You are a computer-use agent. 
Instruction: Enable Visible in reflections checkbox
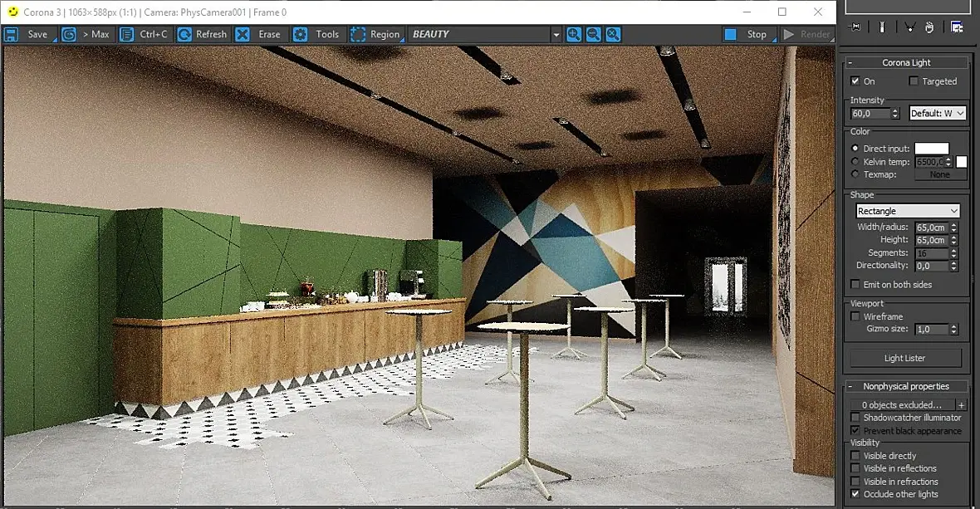(855, 467)
